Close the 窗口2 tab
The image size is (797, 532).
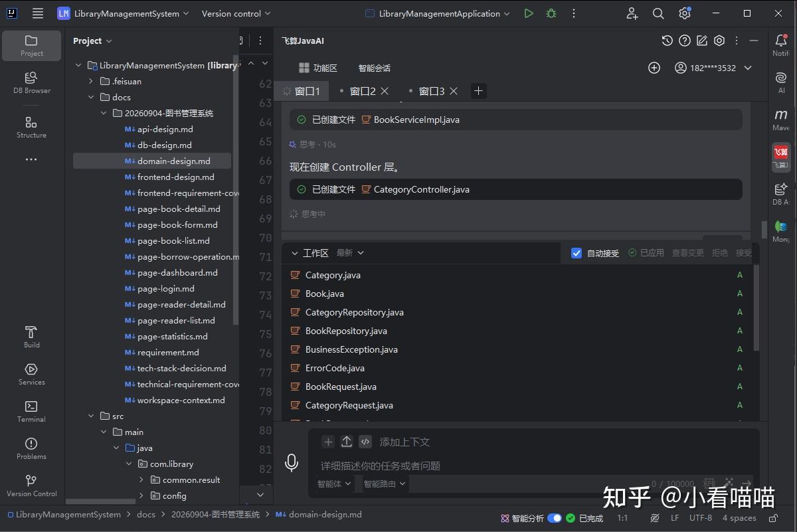click(x=385, y=91)
